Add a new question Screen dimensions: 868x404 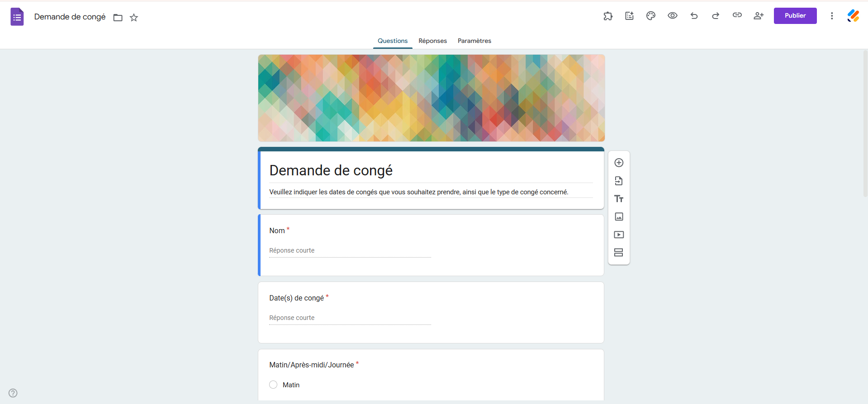tap(619, 163)
